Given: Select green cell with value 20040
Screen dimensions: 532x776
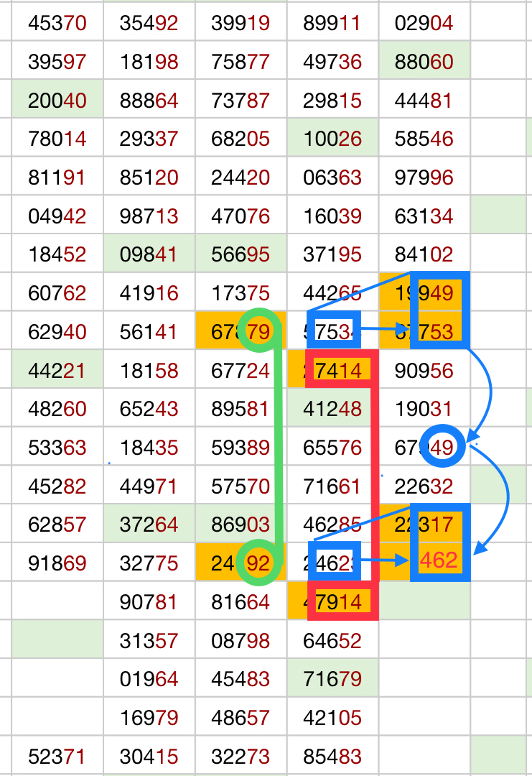Looking at the screenshot, I should tap(57, 100).
